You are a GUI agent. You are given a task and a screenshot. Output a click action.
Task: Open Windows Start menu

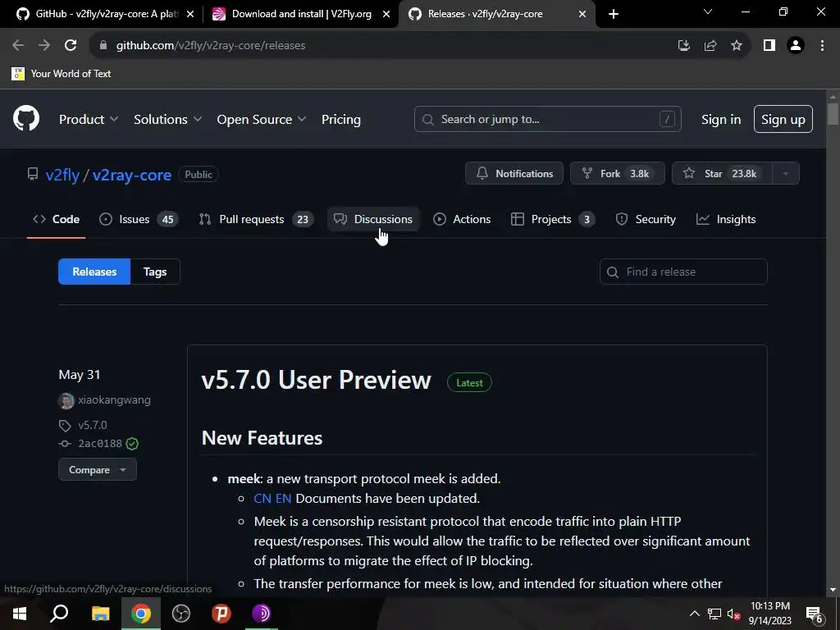[20, 614]
